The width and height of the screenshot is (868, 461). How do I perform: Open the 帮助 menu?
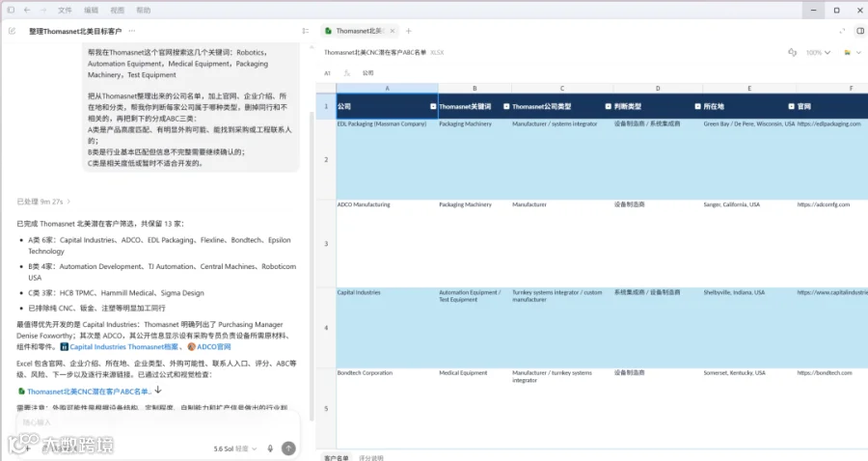(144, 10)
